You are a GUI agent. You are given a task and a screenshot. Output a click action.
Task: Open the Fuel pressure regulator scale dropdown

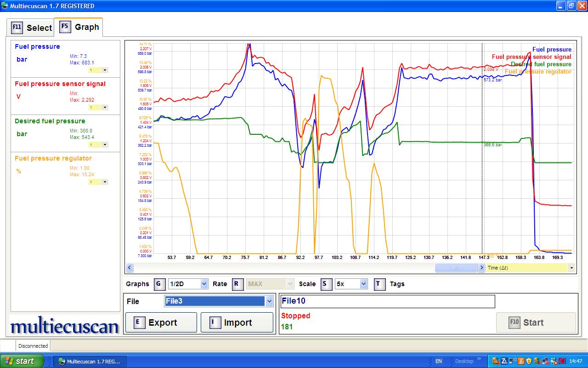click(105, 182)
